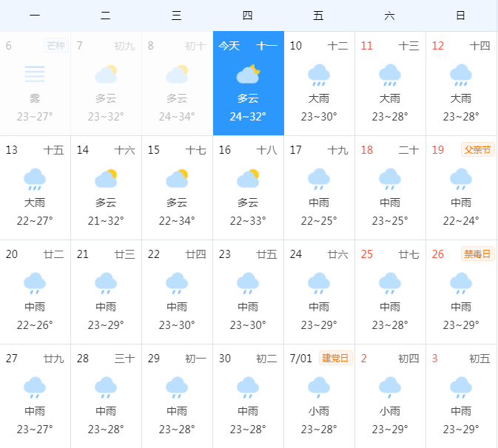The height and width of the screenshot is (448, 498).
Task: Click the 中雨 label on day 23
Action: tap(249, 307)
